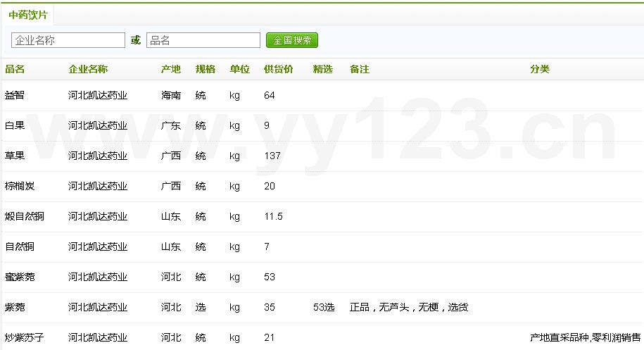This screenshot has height=350, width=644.
Task: Select the 中药饮片 tab
Action: pos(28,15)
